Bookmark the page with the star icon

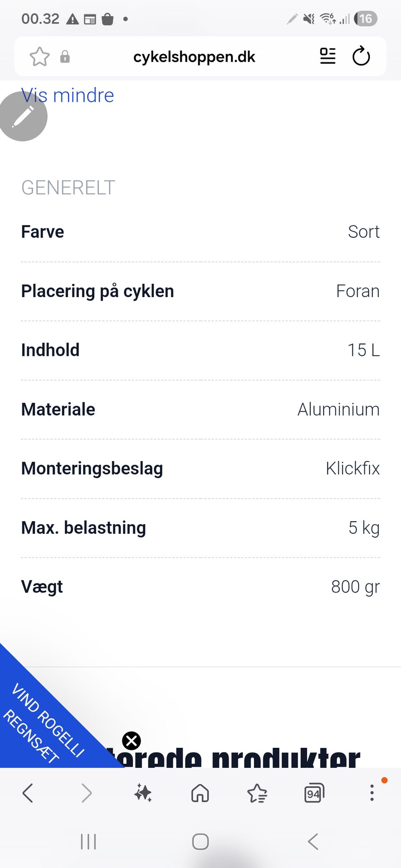40,57
